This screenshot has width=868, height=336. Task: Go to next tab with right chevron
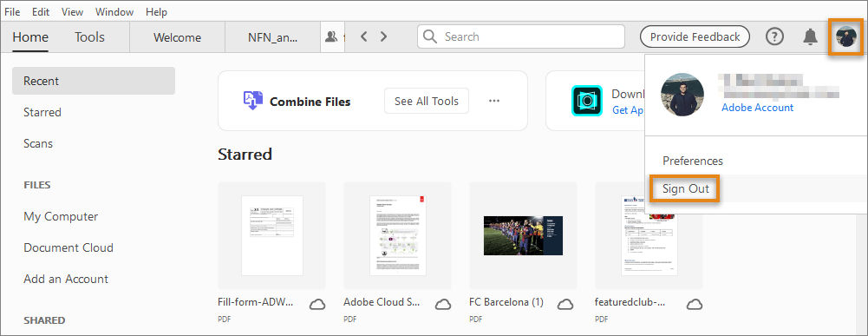(383, 37)
